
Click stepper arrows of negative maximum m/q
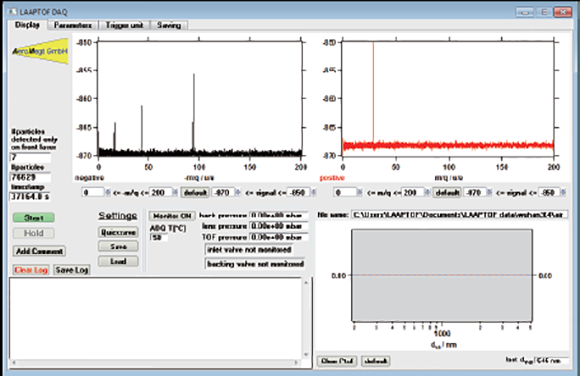pos(176,192)
